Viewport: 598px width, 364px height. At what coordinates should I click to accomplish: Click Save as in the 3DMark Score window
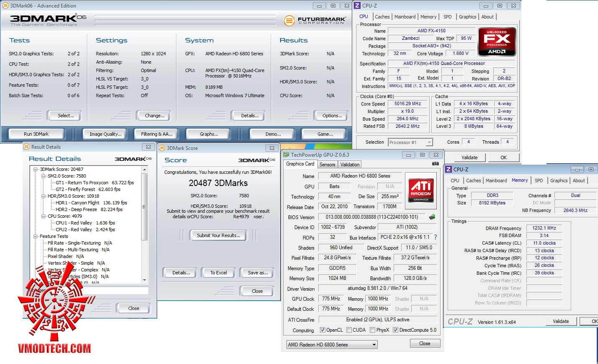click(x=258, y=273)
